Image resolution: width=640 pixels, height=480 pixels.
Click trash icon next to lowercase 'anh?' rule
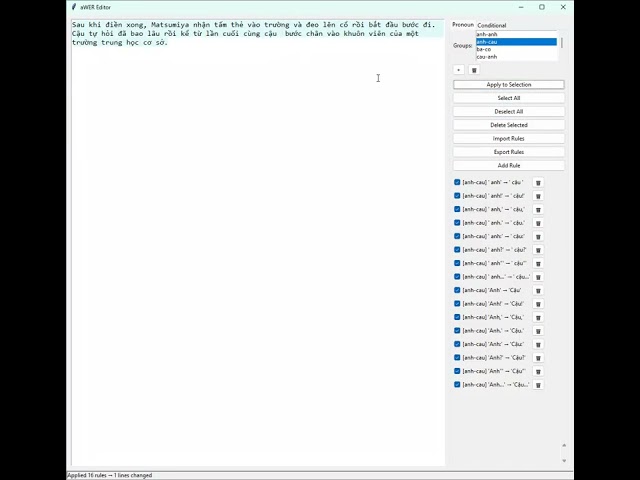[x=538, y=250]
